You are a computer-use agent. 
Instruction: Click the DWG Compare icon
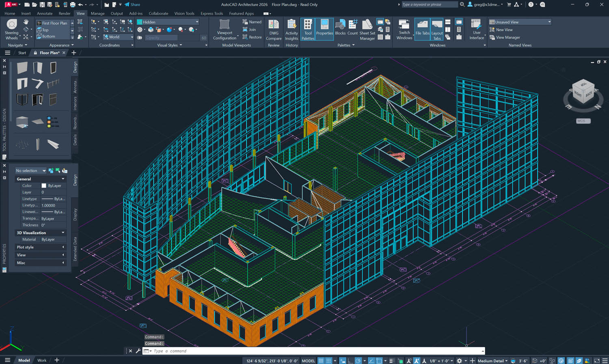274,29
